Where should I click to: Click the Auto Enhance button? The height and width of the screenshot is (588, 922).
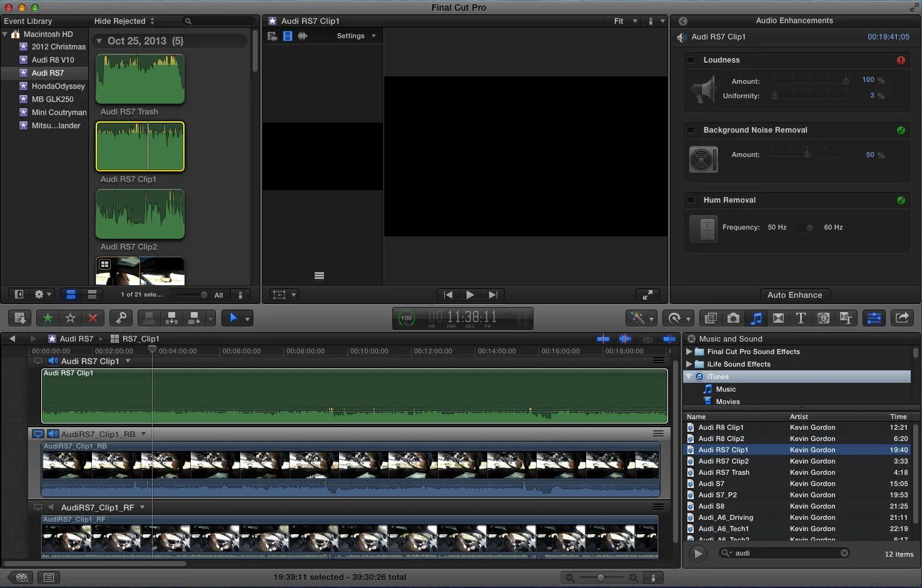[x=794, y=295]
